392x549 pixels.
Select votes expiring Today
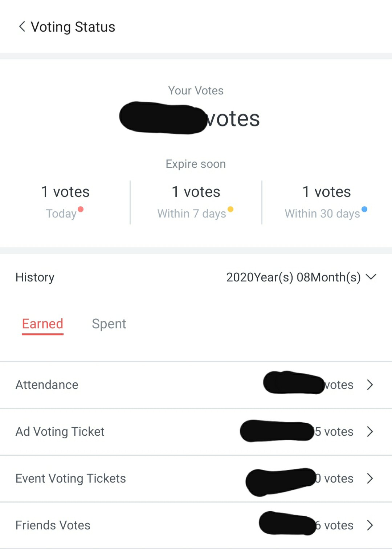pyautogui.click(x=65, y=202)
